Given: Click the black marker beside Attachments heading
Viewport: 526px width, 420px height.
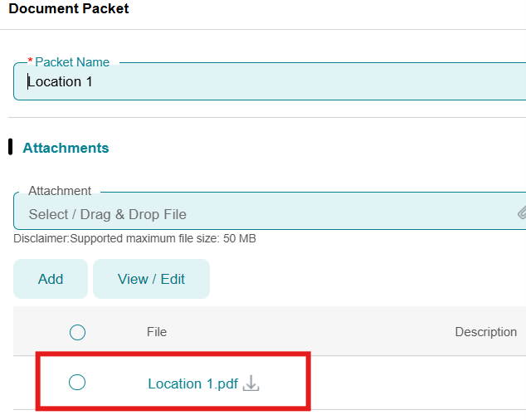Looking at the screenshot, I should (10, 147).
